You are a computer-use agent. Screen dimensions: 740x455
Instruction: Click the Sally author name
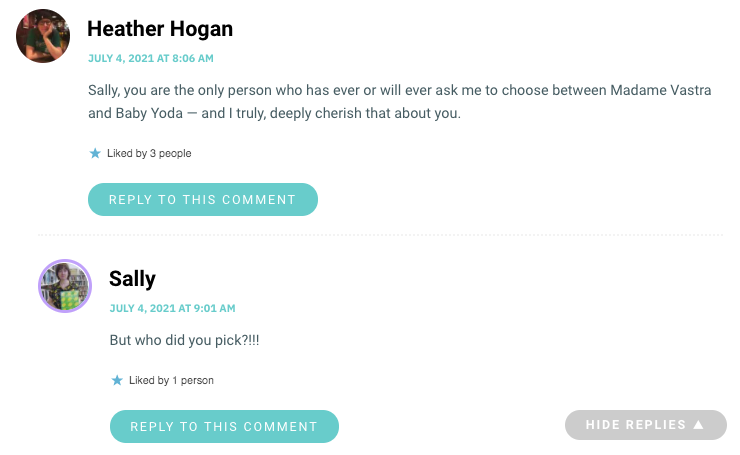[x=132, y=278]
